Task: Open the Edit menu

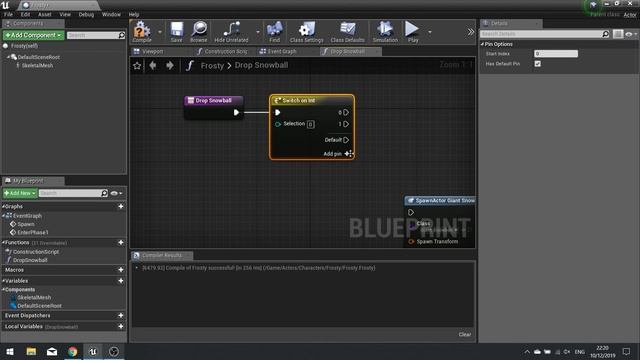Action: (25, 14)
